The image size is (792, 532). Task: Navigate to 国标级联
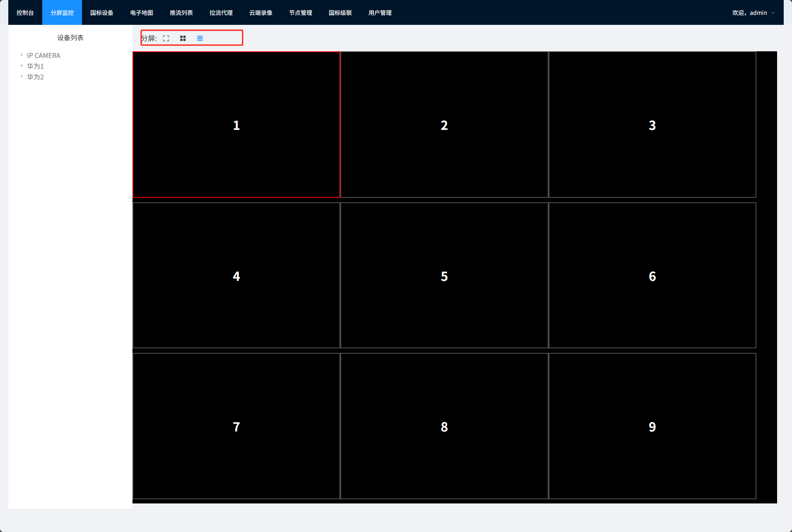tap(340, 12)
